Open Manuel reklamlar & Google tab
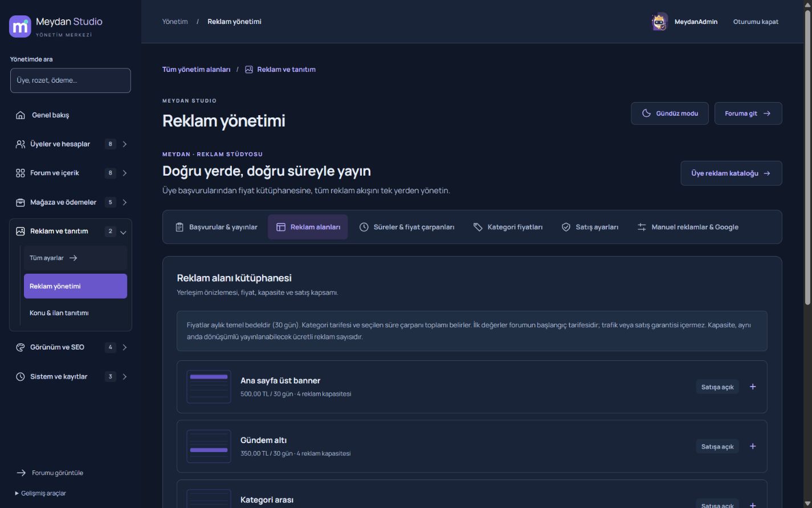The width and height of the screenshot is (812, 508). pyautogui.click(x=688, y=227)
